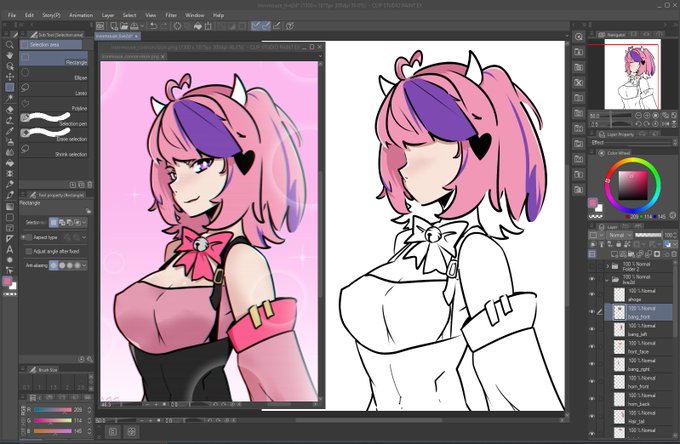Toggle visibility of bang_left layer
Screen dimensions: 680x444
coord(592,330)
